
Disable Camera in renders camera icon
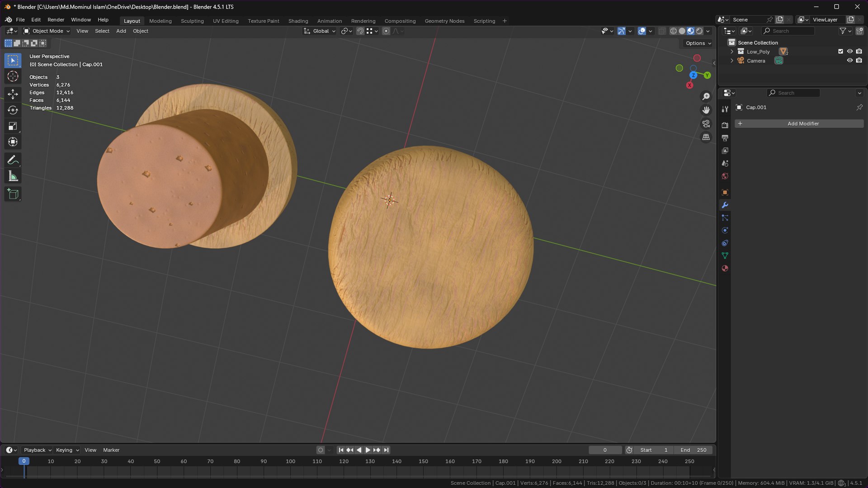(x=859, y=61)
